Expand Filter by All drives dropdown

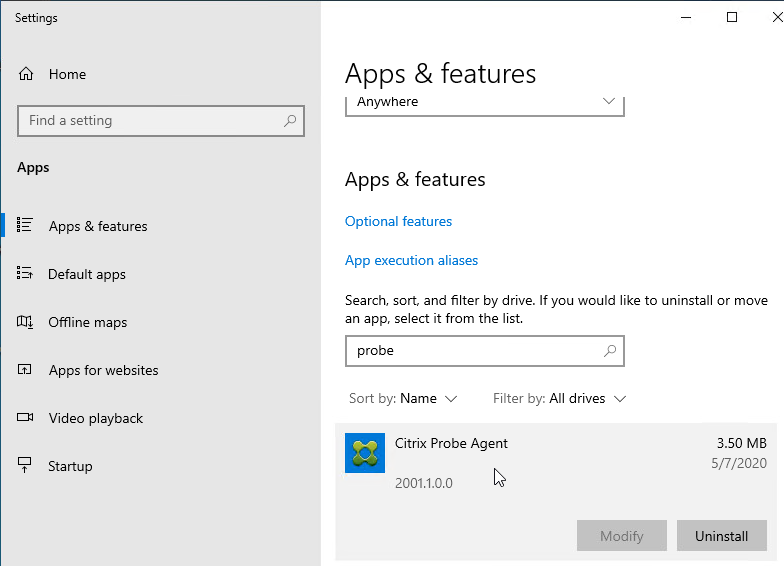560,398
